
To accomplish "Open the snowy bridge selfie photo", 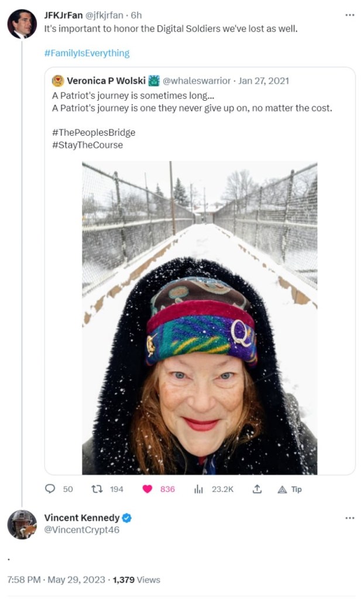I will 200,318.
